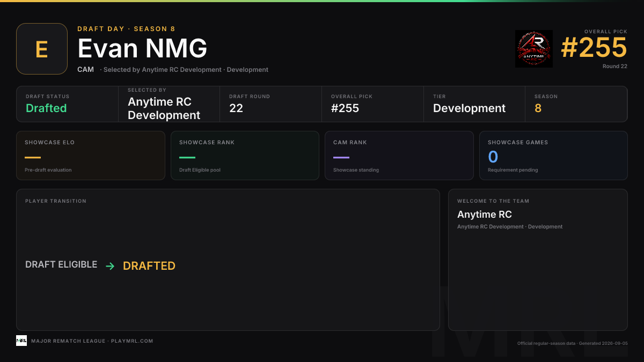Screen dimensions: 644x362
Task: Click the #255 value in the stats bar
Action: (345, 108)
